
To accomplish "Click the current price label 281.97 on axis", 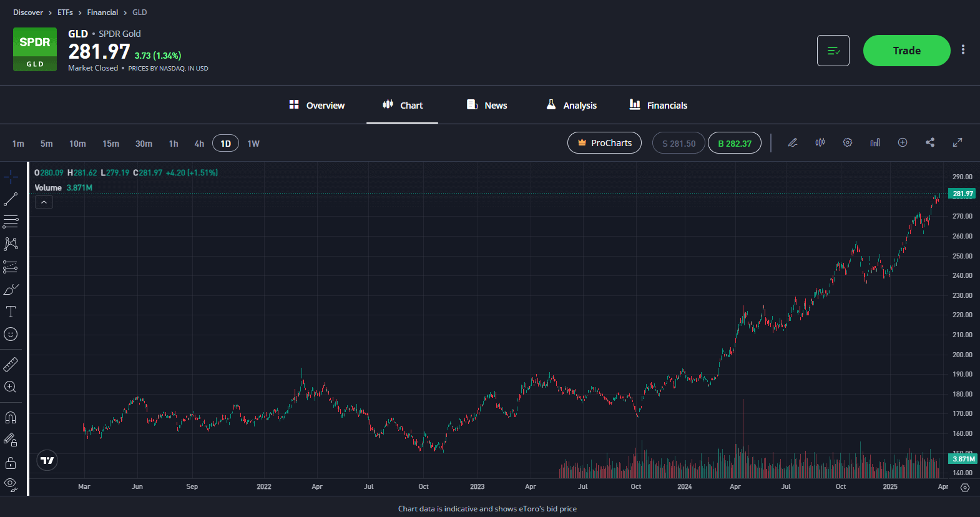I will (962, 194).
